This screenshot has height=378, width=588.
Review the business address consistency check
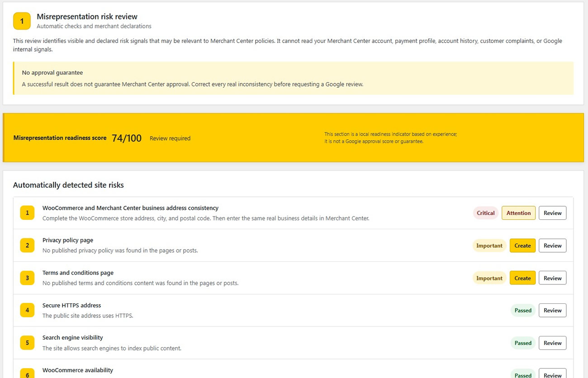552,213
